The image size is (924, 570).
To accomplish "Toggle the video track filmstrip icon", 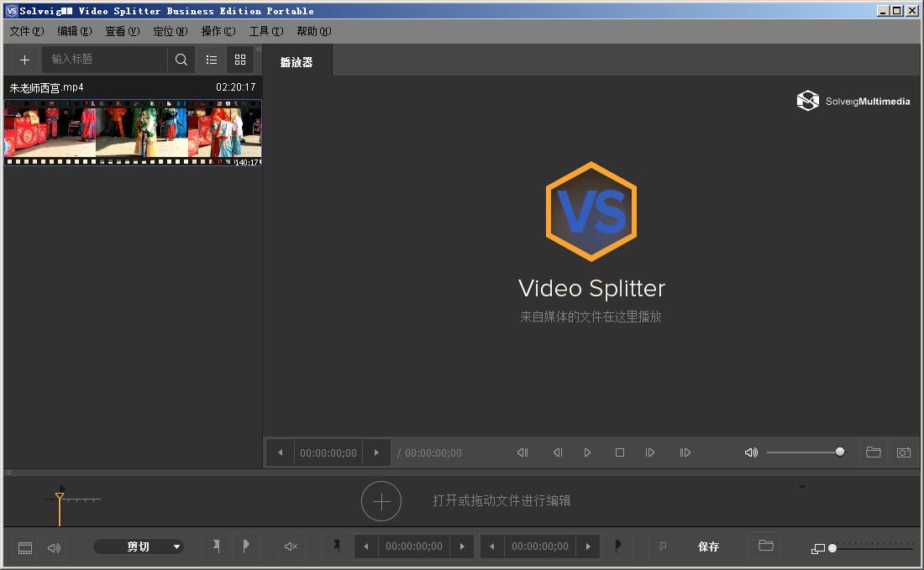I will (25, 547).
